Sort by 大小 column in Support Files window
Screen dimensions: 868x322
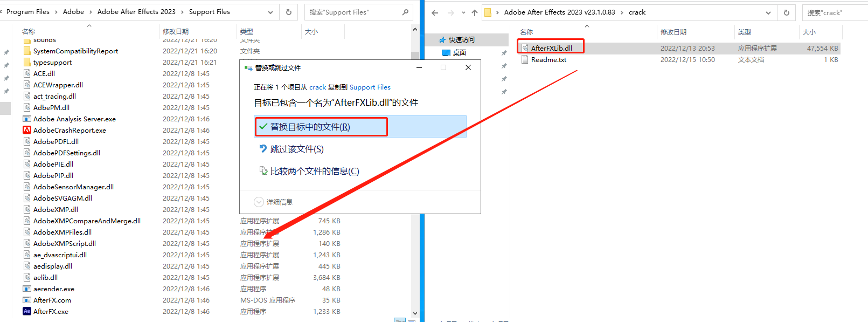tap(311, 32)
